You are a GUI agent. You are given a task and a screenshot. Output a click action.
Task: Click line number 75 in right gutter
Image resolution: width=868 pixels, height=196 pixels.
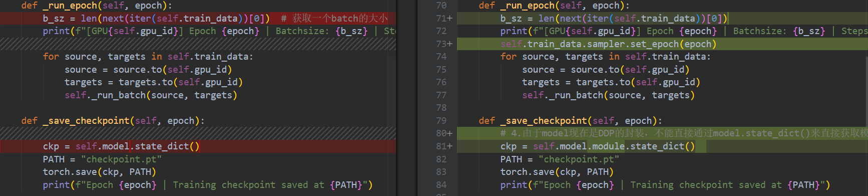click(441, 70)
